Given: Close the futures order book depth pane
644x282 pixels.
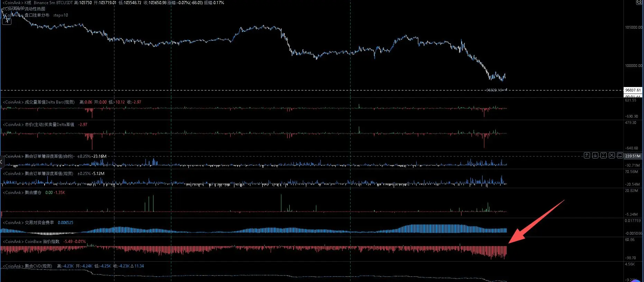Looking at the screenshot, I should click(612, 155).
